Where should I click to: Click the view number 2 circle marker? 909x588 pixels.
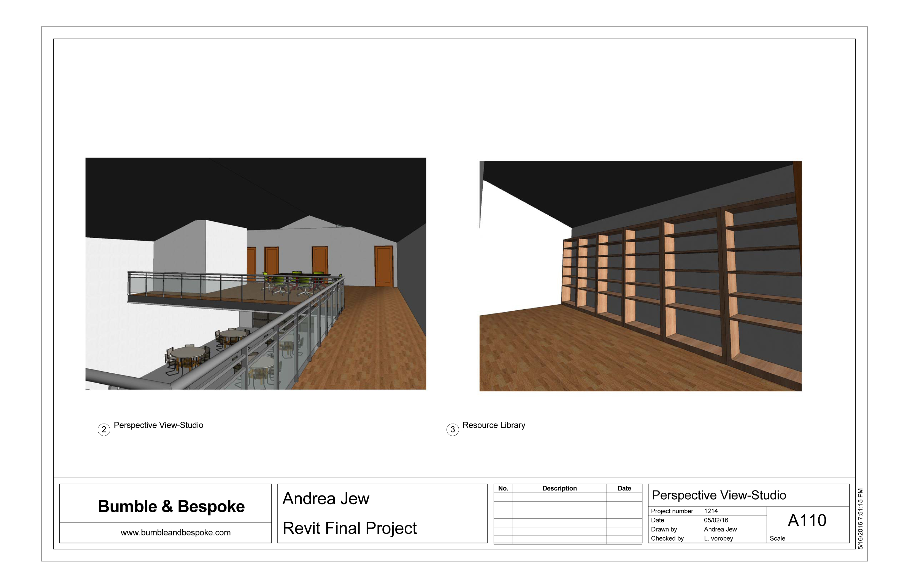104,430
